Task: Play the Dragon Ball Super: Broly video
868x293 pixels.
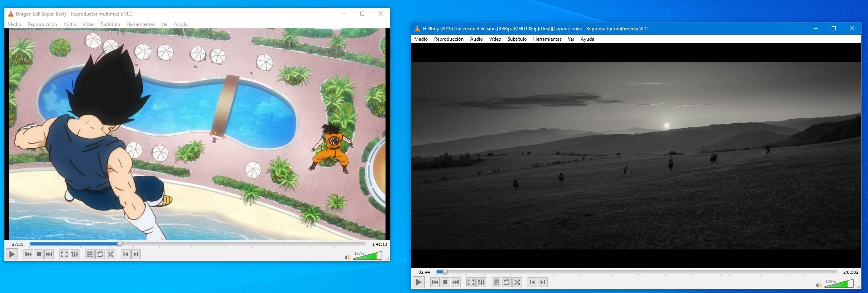Action: click(x=12, y=254)
